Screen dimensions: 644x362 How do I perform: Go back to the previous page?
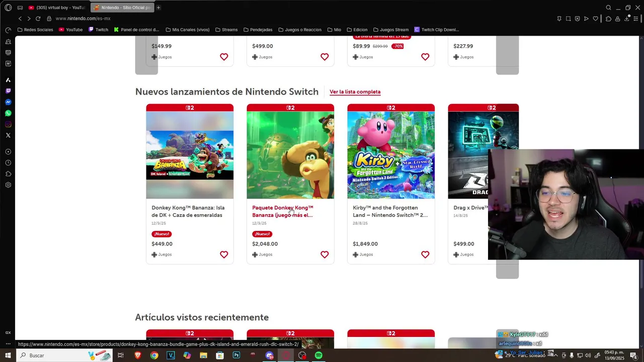tap(20, 19)
